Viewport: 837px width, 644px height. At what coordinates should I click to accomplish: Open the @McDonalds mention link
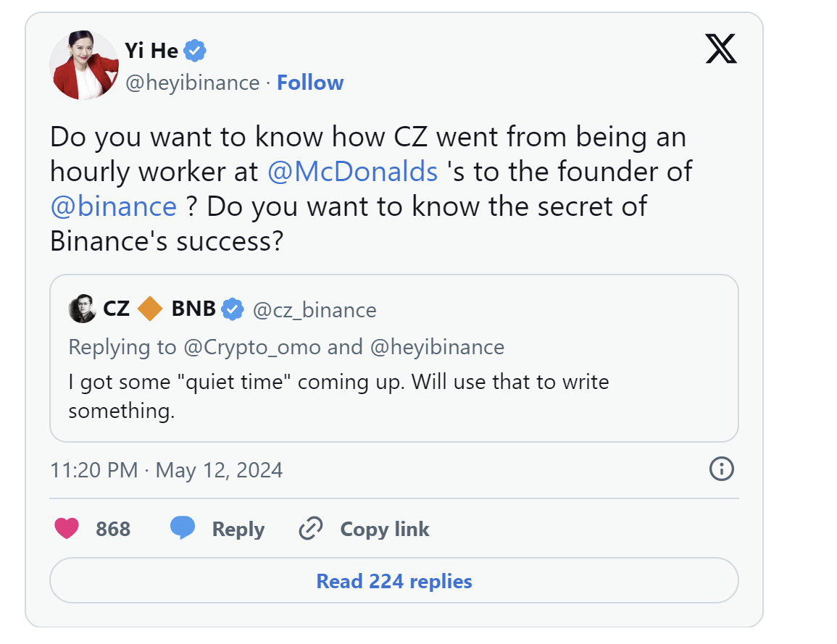point(352,172)
